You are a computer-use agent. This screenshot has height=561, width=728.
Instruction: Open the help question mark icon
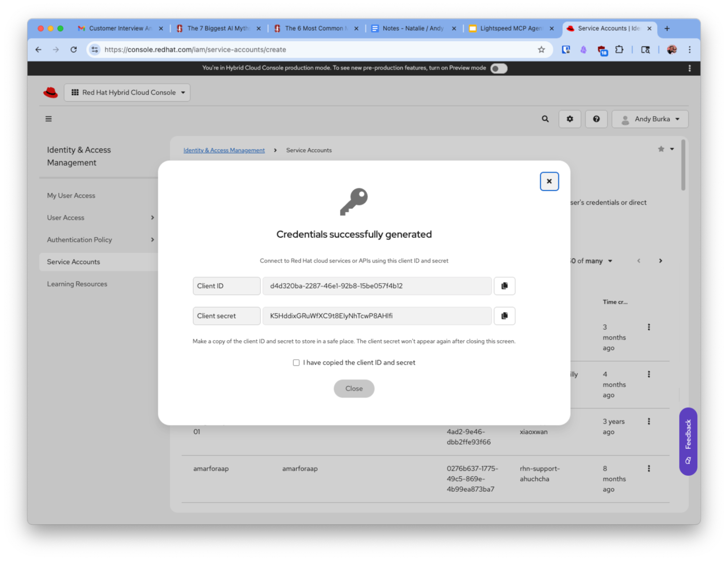coord(596,119)
